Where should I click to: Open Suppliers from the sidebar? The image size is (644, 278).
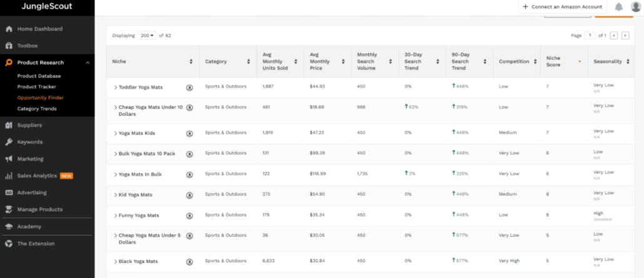29,125
